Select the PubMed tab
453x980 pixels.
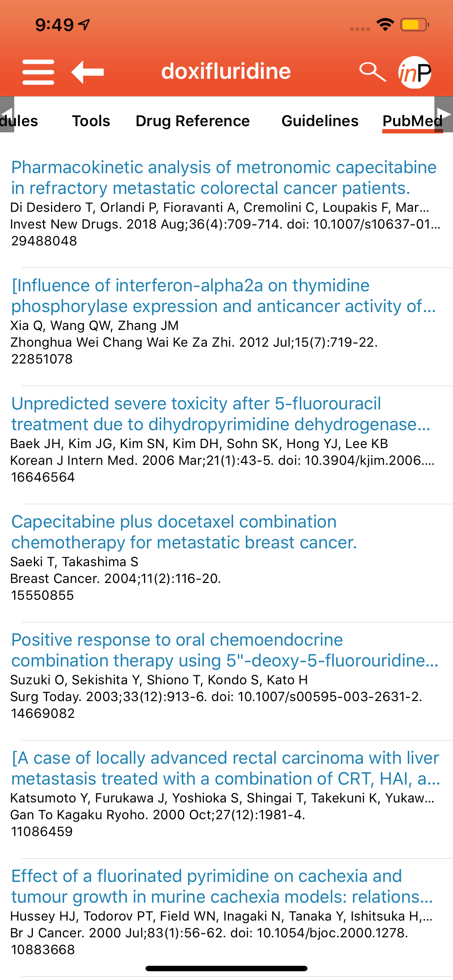click(x=412, y=121)
